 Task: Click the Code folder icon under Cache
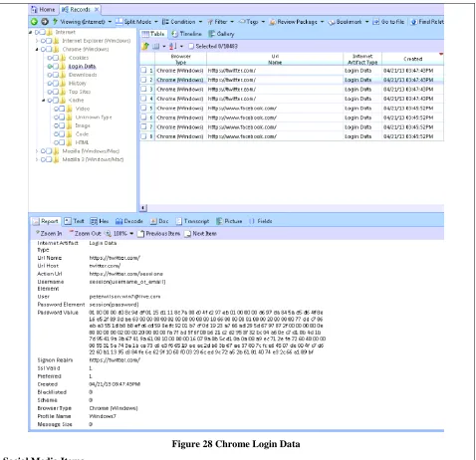coord(70,134)
